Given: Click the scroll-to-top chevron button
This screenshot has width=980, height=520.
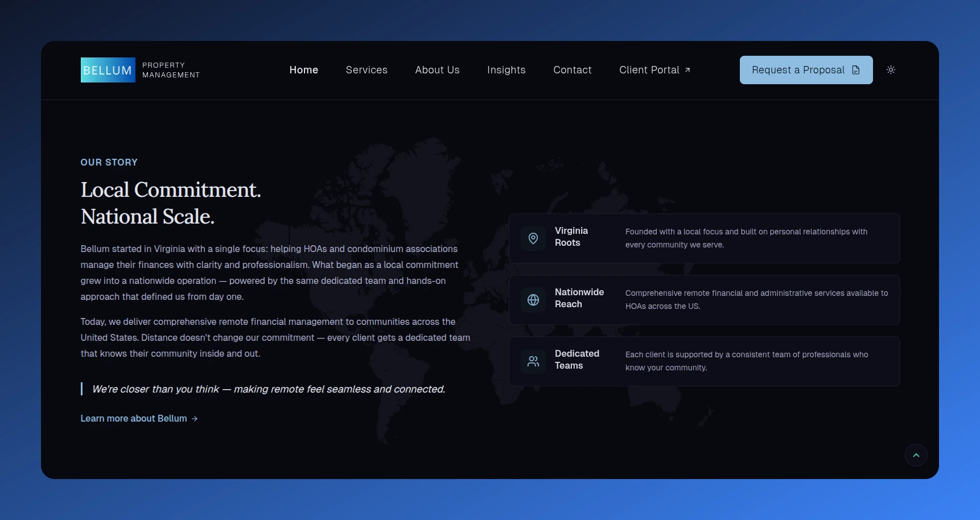Looking at the screenshot, I should click(916, 455).
